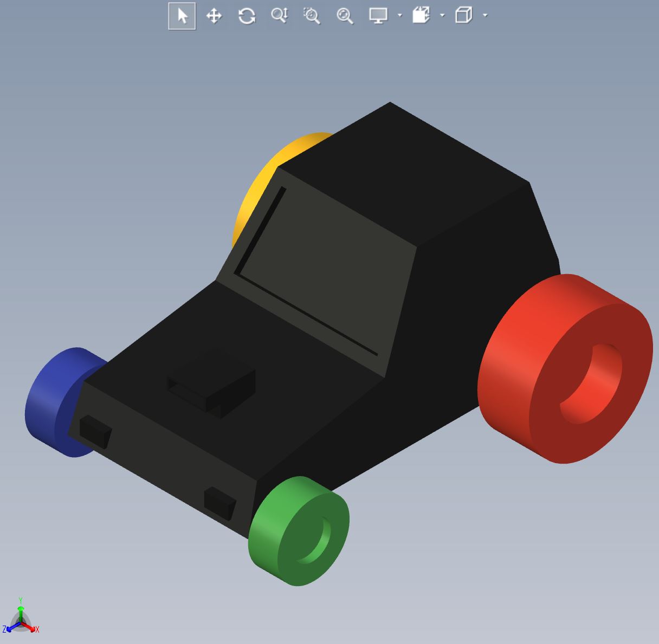
Task: Open the display style dropdown arrow
Action: click(485, 15)
